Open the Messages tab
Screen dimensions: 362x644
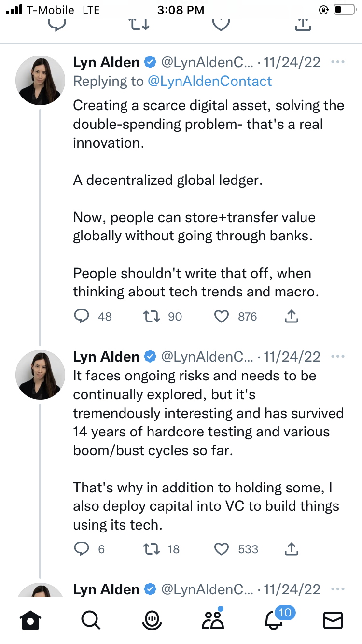[333, 620]
